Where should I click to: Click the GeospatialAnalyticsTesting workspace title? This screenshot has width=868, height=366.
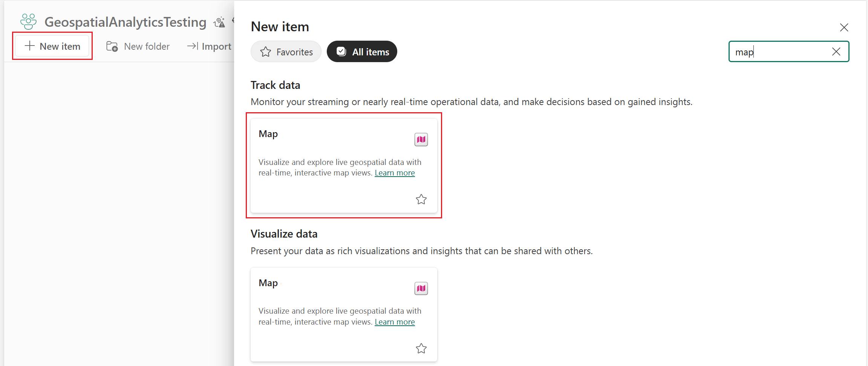click(126, 22)
